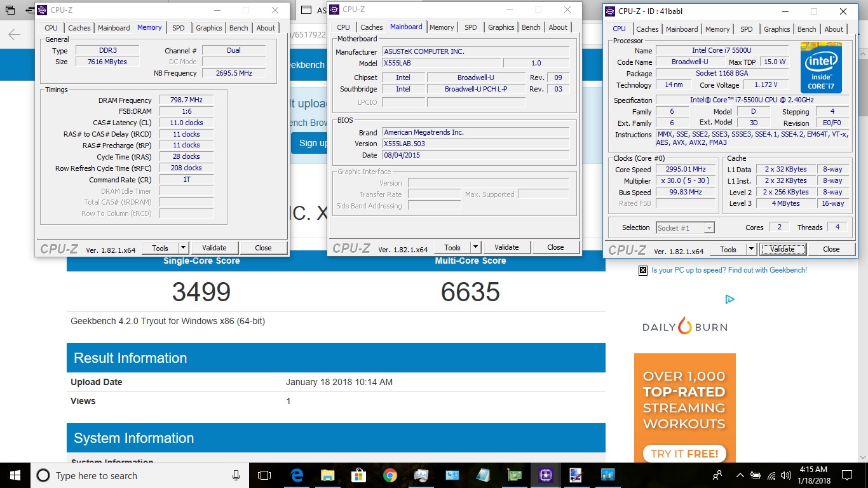Click the Southbridge value Broadwell-U PCH L-P
The width and height of the screenshot is (868, 488).
point(476,89)
